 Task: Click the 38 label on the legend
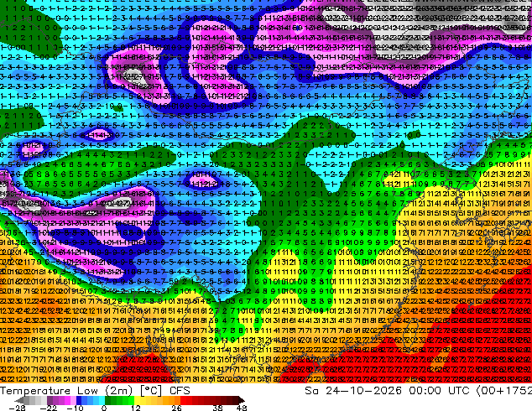[217, 408]
